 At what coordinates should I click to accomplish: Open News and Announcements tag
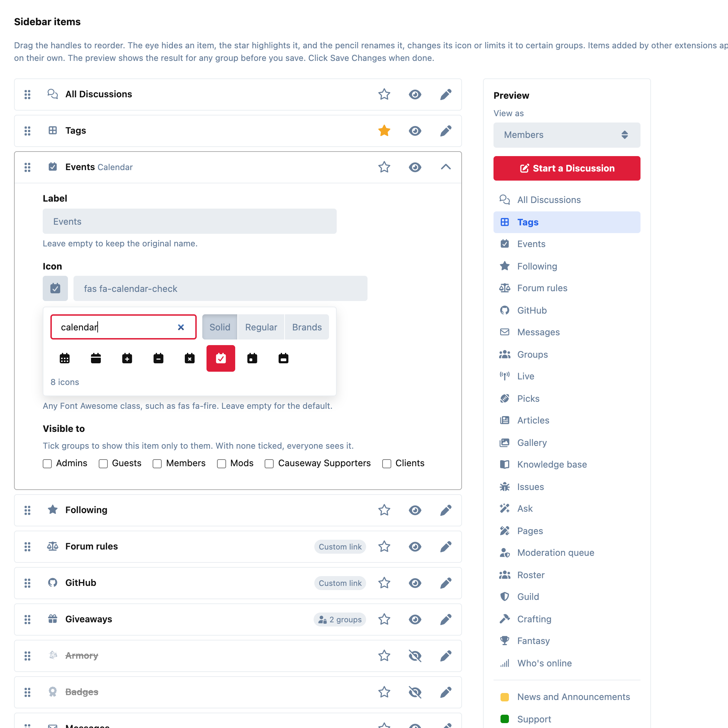click(x=567, y=697)
